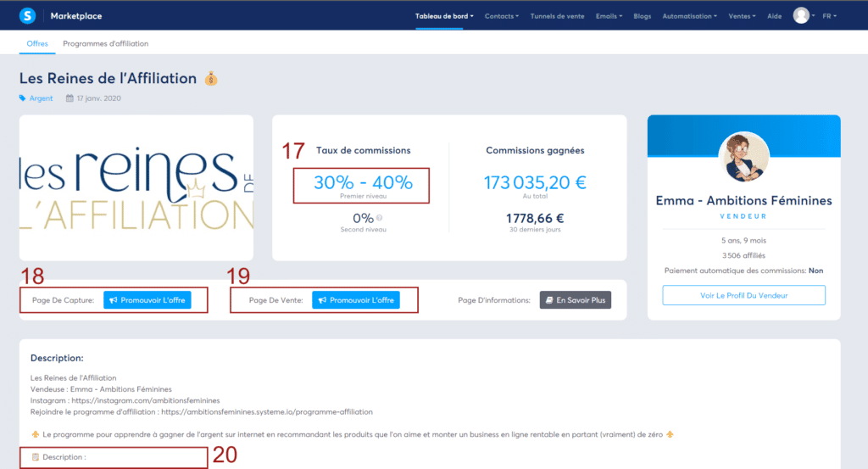Screen dimensions: 868x469
Task: Change language with the FR dropdown
Action: (x=829, y=16)
